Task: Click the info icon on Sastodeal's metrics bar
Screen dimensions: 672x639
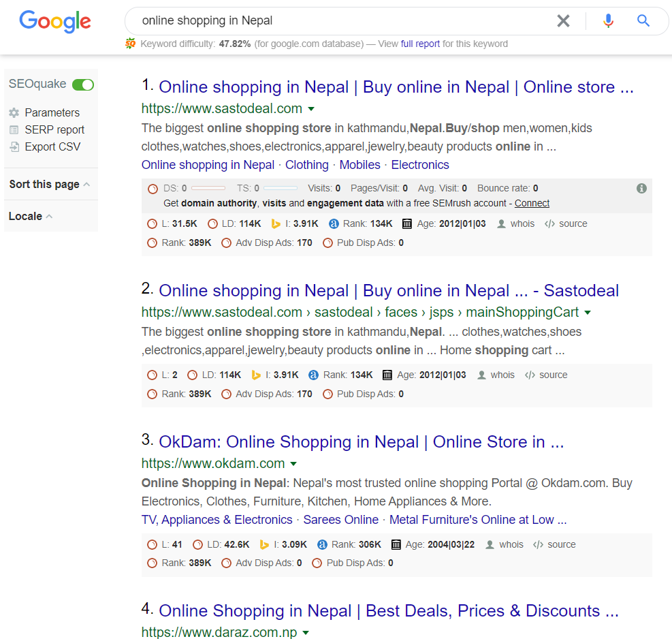Action: (x=641, y=189)
